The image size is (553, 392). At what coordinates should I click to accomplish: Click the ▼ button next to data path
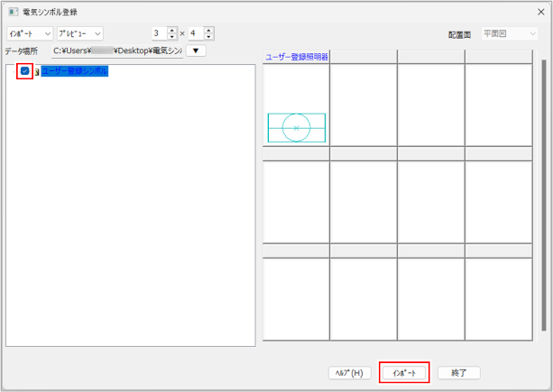(196, 50)
